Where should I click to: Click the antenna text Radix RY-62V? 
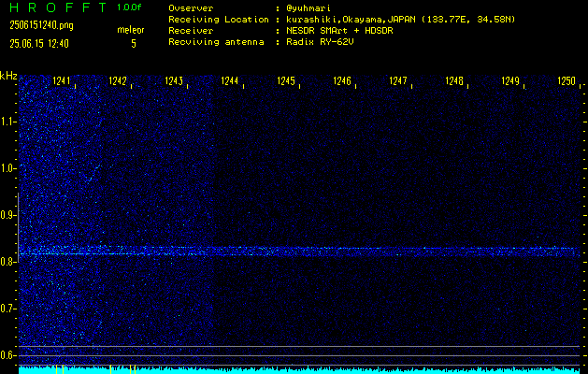320,42
